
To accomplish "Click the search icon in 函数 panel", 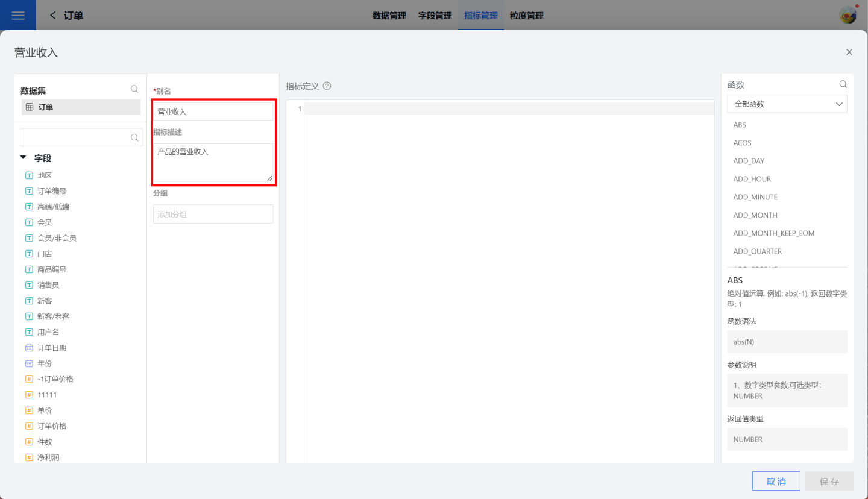I will click(843, 84).
